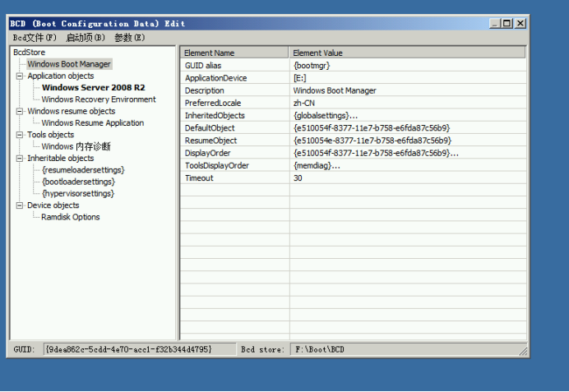Maximize the BCD Edit window

coord(507,24)
